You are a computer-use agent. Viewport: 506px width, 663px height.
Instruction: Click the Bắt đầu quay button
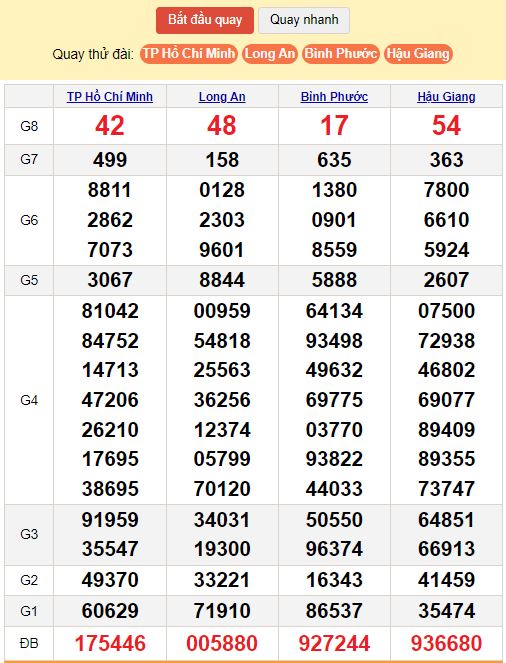coord(205,20)
